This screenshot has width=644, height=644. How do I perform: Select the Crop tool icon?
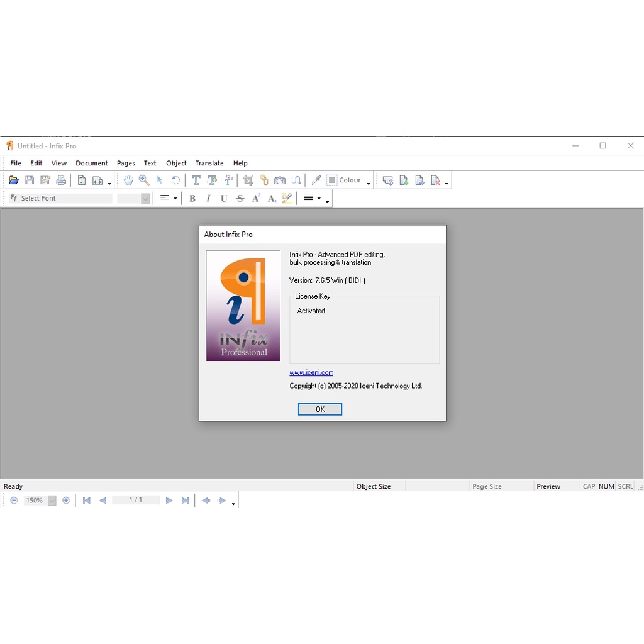[248, 180]
